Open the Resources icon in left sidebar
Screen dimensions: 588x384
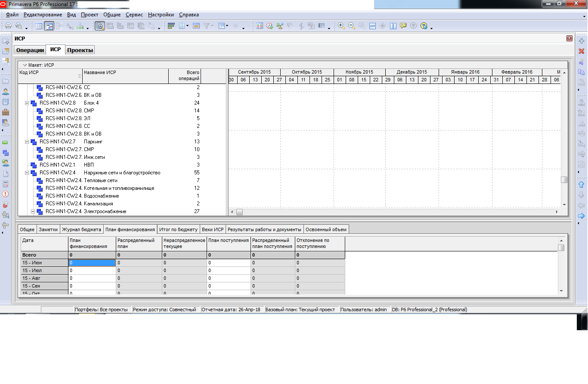tap(6, 91)
